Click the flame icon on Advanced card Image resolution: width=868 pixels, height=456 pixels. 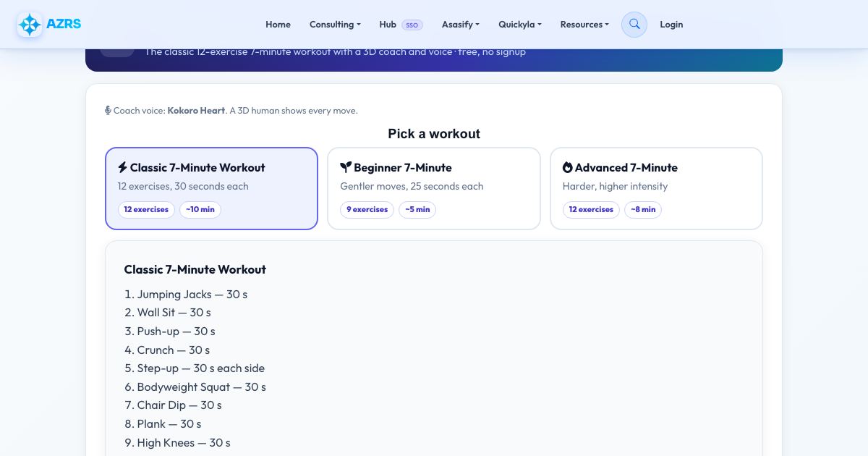568,167
